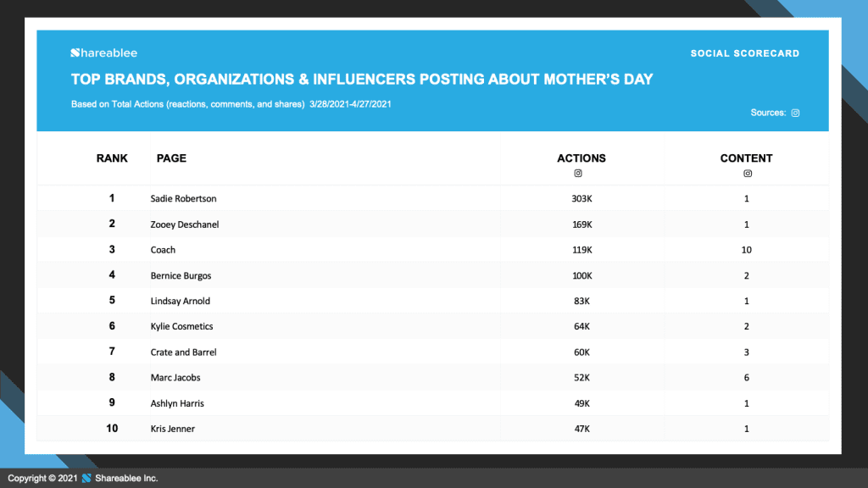Click the 303K actions value

(581, 199)
